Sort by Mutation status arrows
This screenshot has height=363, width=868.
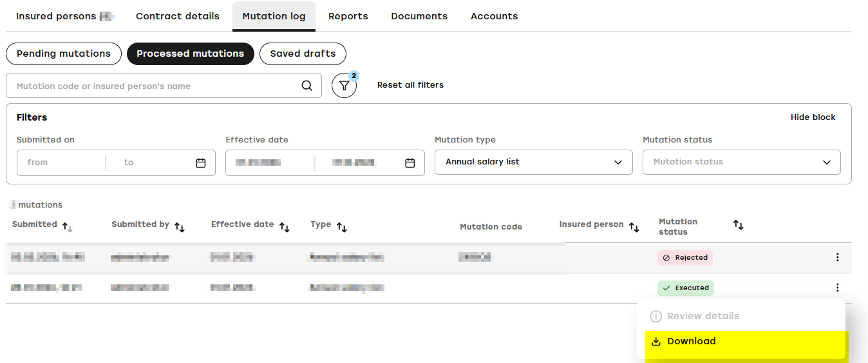(x=739, y=224)
